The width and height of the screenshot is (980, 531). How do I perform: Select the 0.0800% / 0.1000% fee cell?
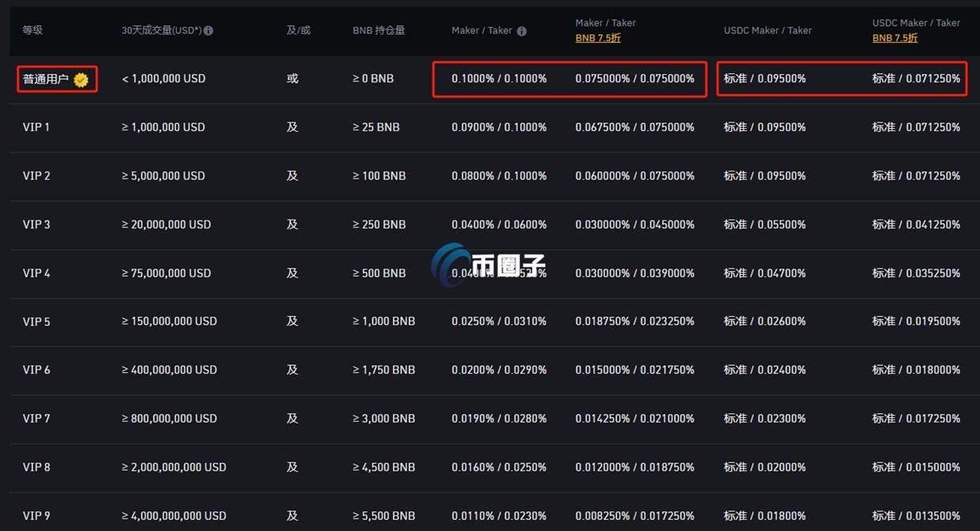pyautogui.click(x=499, y=175)
